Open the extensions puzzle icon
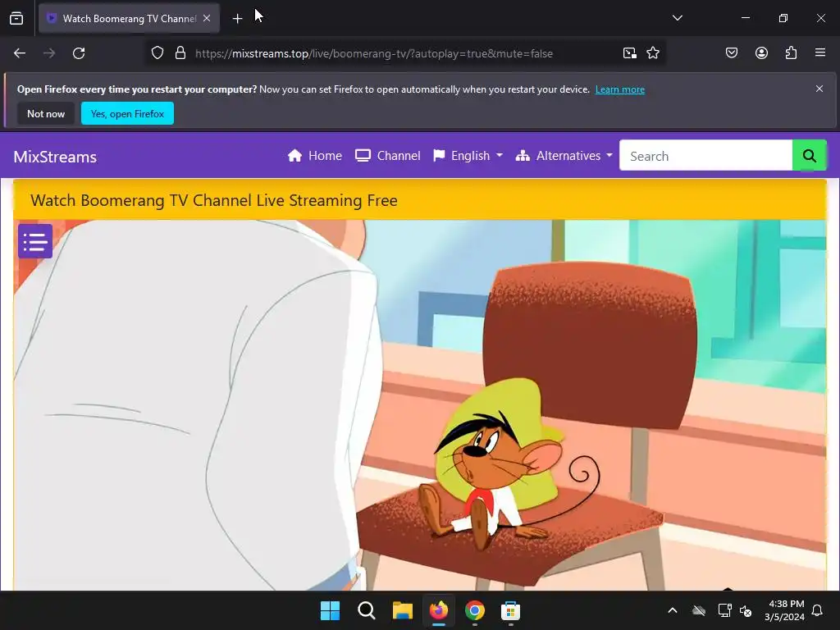The image size is (840, 630). (x=791, y=53)
